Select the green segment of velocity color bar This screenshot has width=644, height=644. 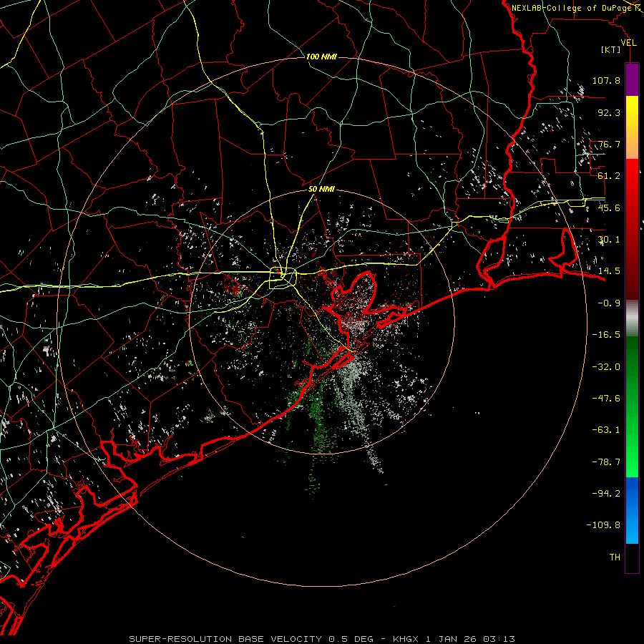[632, 406]
